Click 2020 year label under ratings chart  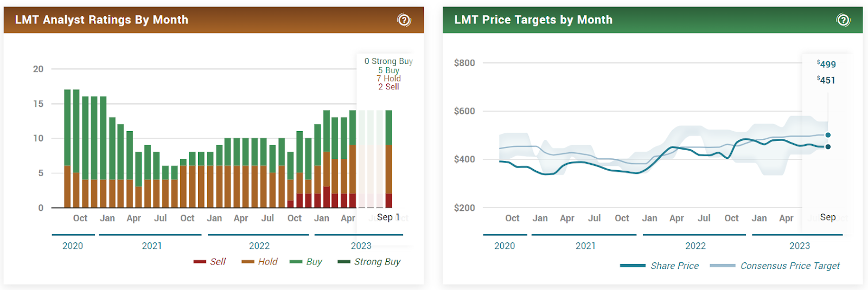[73, 246]
